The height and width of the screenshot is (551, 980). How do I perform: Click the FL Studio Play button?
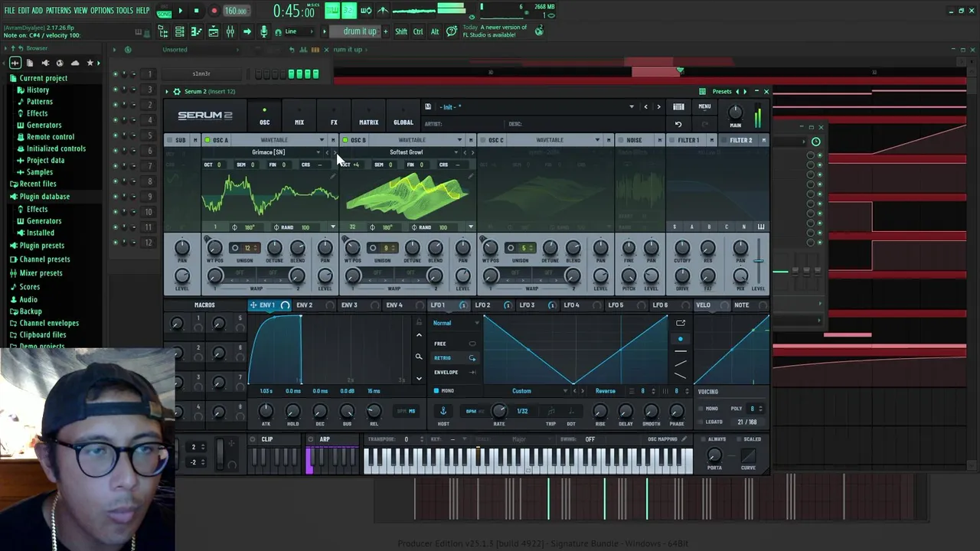click(x=180, y=11)
